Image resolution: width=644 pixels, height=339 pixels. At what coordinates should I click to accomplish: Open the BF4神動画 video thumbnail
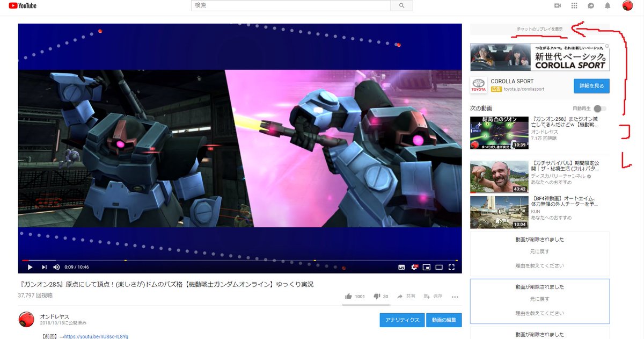(499, 212)
